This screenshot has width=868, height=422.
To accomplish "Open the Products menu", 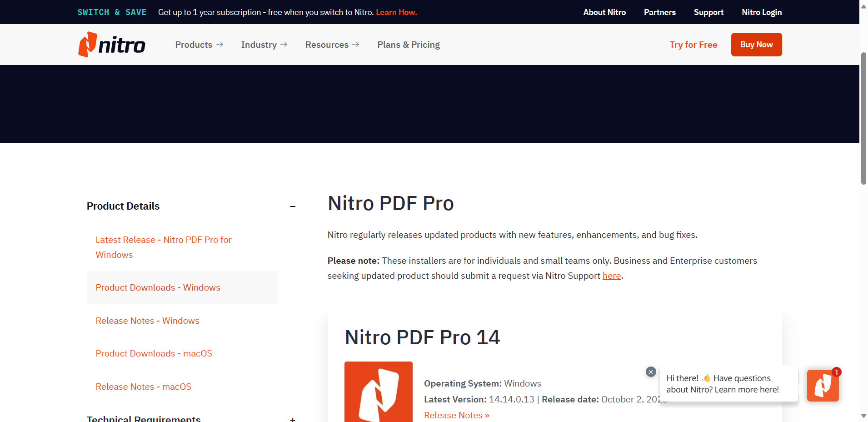I will point(199,45).
